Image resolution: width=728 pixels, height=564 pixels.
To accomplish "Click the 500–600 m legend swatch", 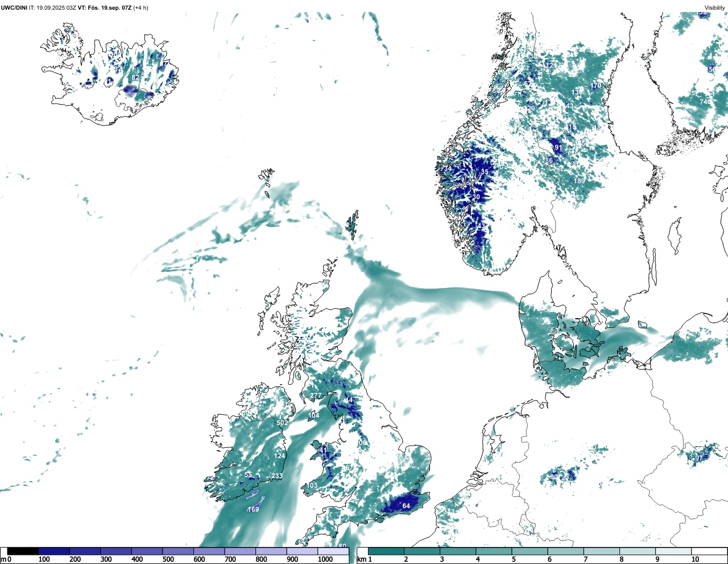I will point(178,551).
